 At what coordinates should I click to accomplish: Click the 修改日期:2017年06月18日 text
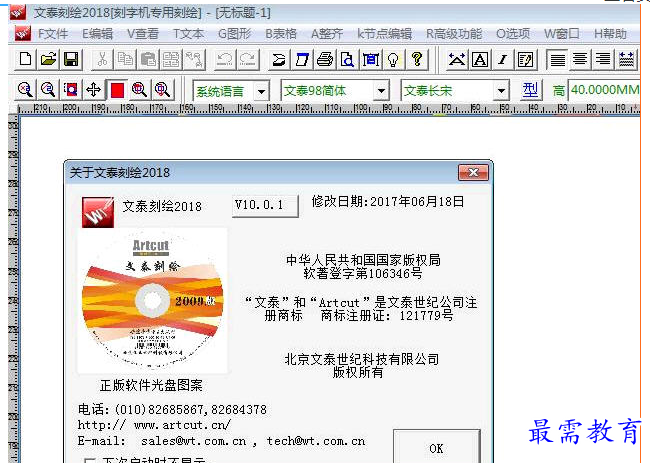tap(388, 202)
